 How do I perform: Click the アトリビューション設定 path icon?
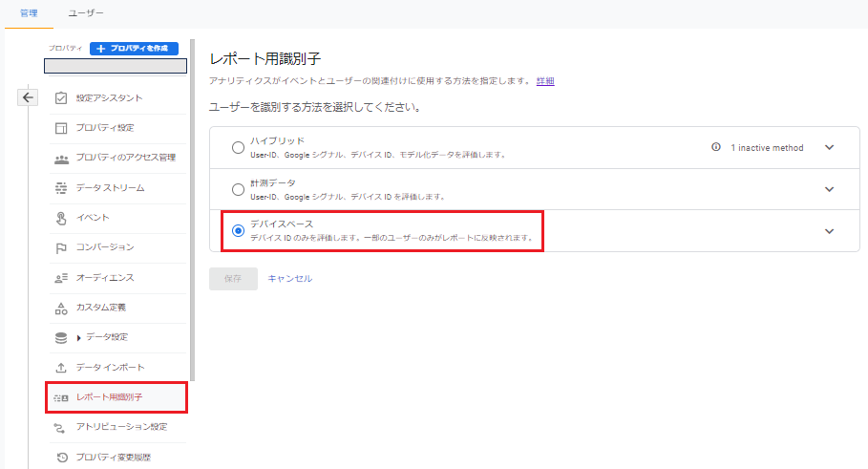tap(60, 428)
